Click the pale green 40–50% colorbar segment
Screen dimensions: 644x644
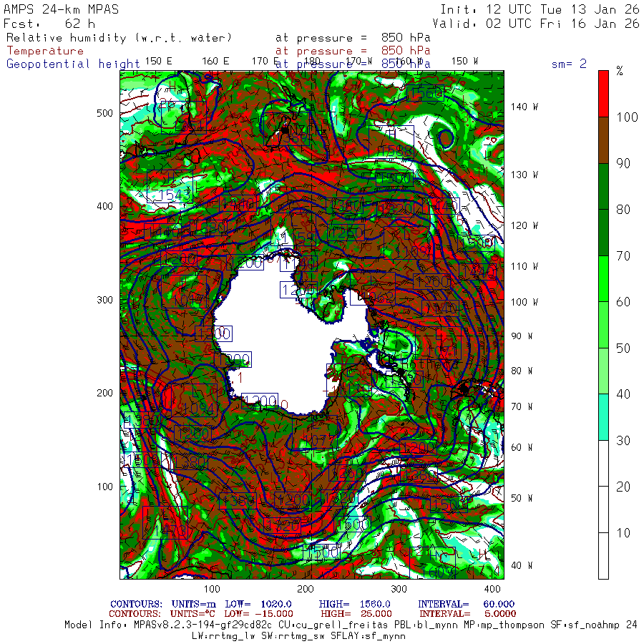pyautogui.click(x=603, y=371)
